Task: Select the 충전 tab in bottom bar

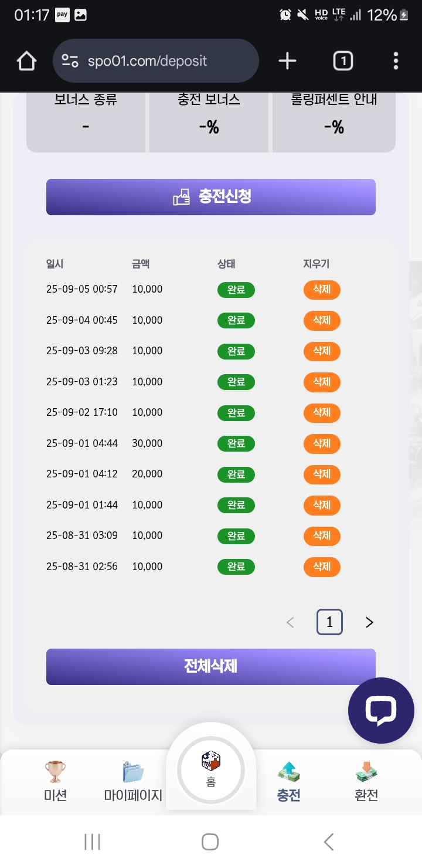Action: pos(288,780)
